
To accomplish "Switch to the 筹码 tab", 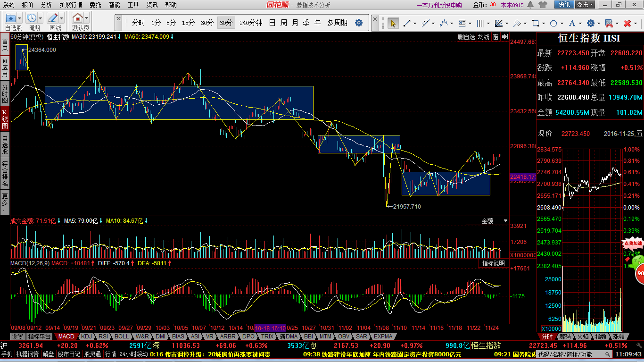I will click(x=565, y=337).
